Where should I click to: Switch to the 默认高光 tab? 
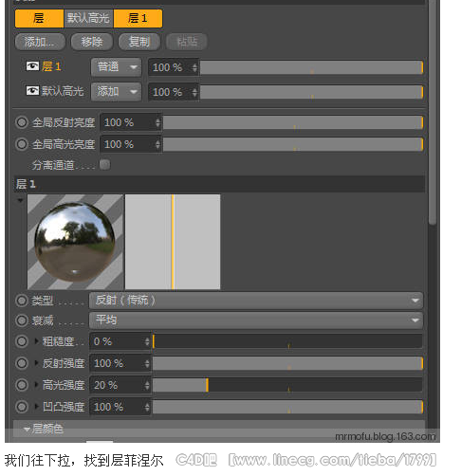(88, 18)
